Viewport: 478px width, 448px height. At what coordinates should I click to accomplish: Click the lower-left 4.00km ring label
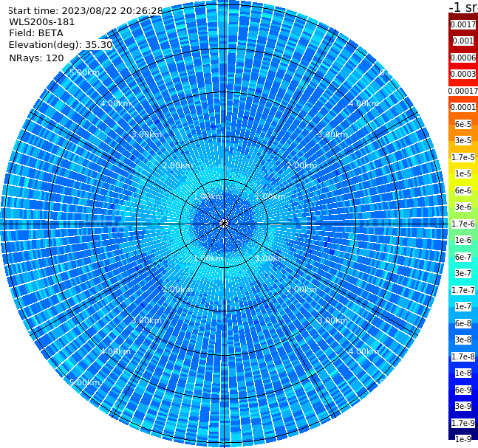tap(115, 351)
